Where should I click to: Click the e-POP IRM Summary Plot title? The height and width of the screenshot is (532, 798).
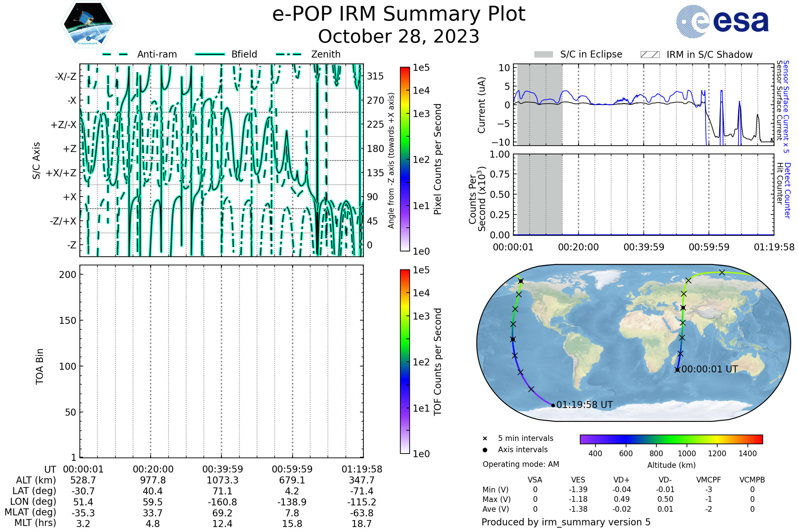point(399,14)
